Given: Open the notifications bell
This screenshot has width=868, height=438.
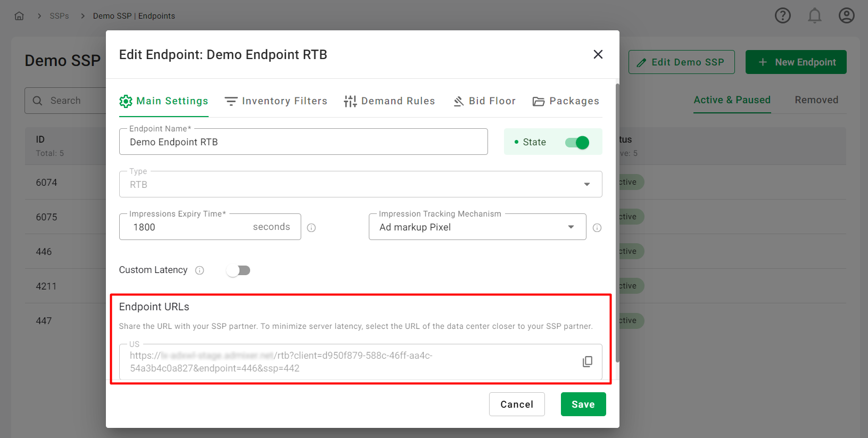Looking at the screenshot, I should [x=814, y=16].
